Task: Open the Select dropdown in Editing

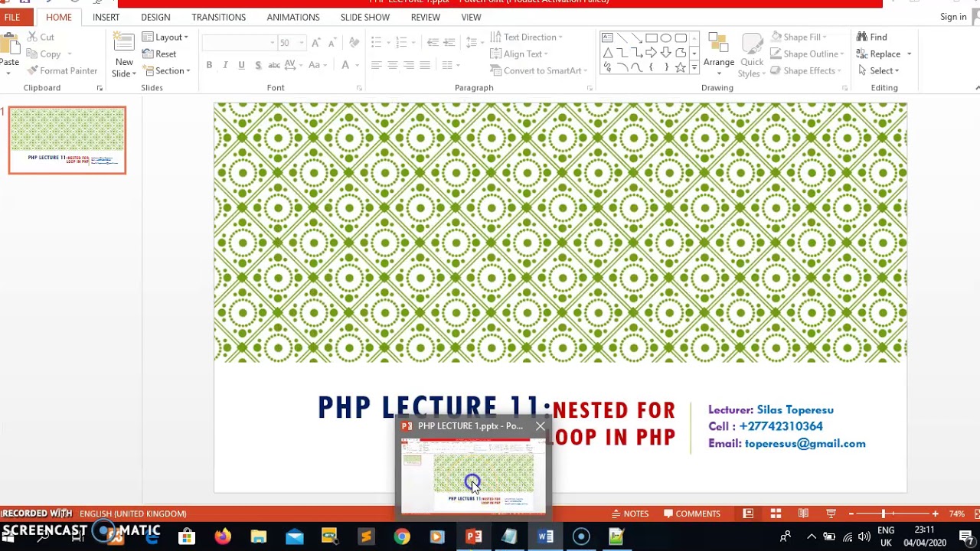Action: point(879,70)
